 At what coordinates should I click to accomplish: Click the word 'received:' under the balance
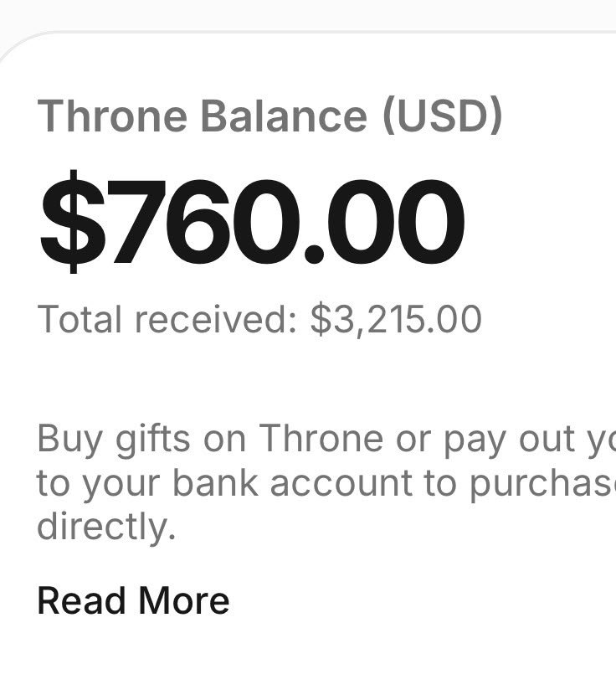[216, 319]
